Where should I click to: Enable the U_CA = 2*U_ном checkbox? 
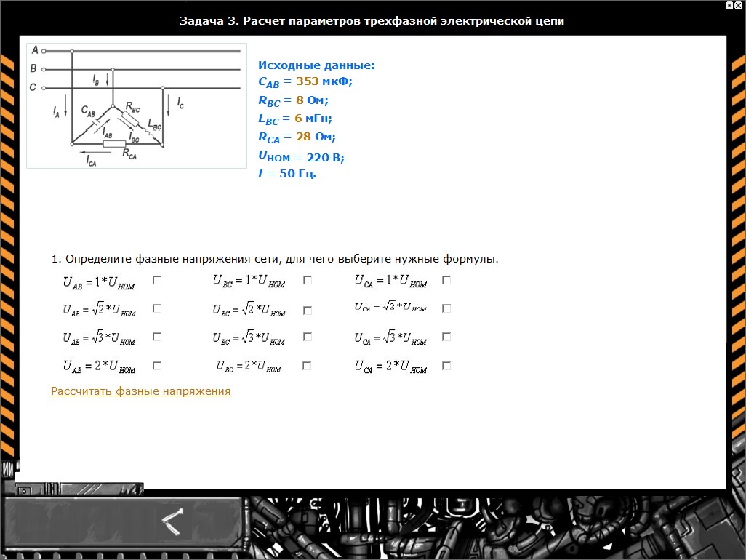(446, 366)
